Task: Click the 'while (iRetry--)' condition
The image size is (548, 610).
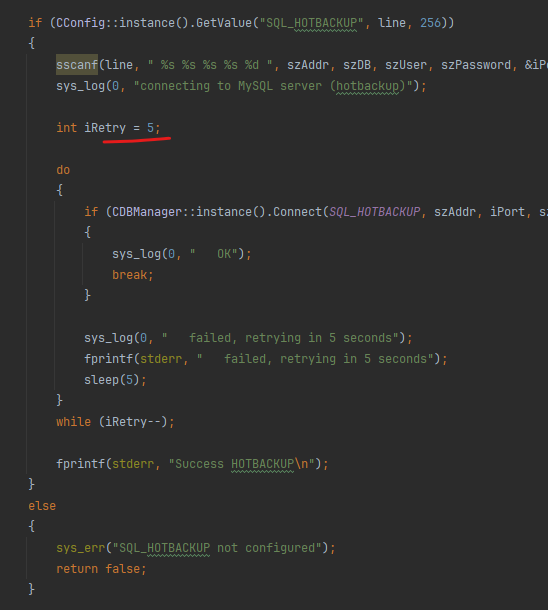Action: coord(115,422)
